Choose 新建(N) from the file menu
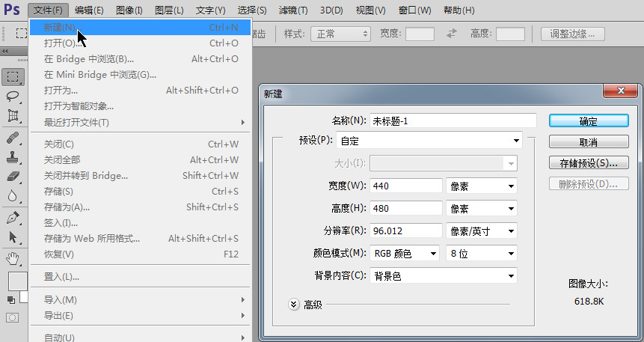This screenshot has height=342, width=644. point(140,28)
